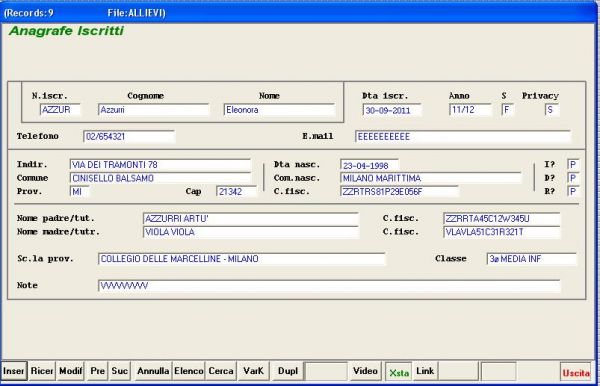Click the Com.nasc. field MILANO MARITTIMA

point(430,178)
